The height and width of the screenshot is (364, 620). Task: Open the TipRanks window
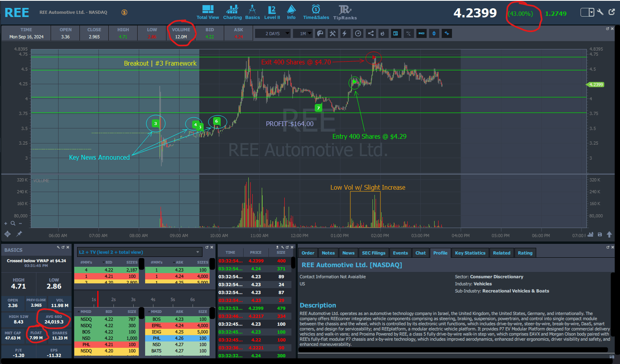pyautogui.click(x=345, y=12)
